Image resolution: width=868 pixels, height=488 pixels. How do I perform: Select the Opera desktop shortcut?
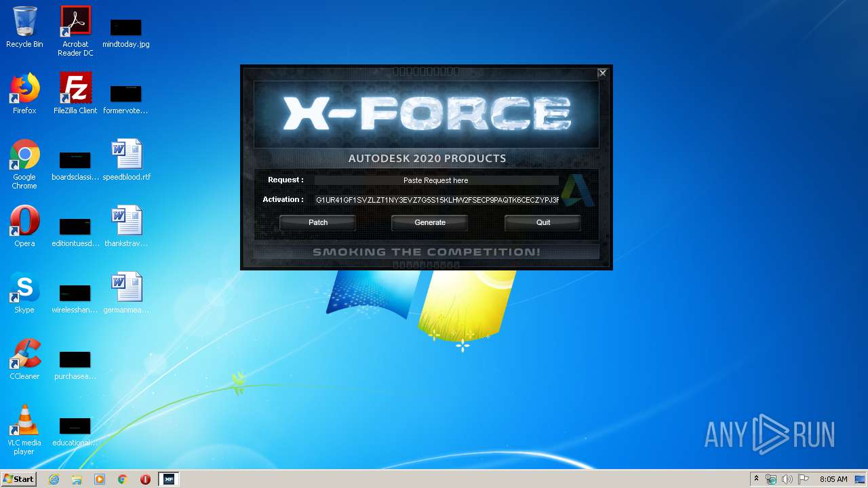point(24,226)
